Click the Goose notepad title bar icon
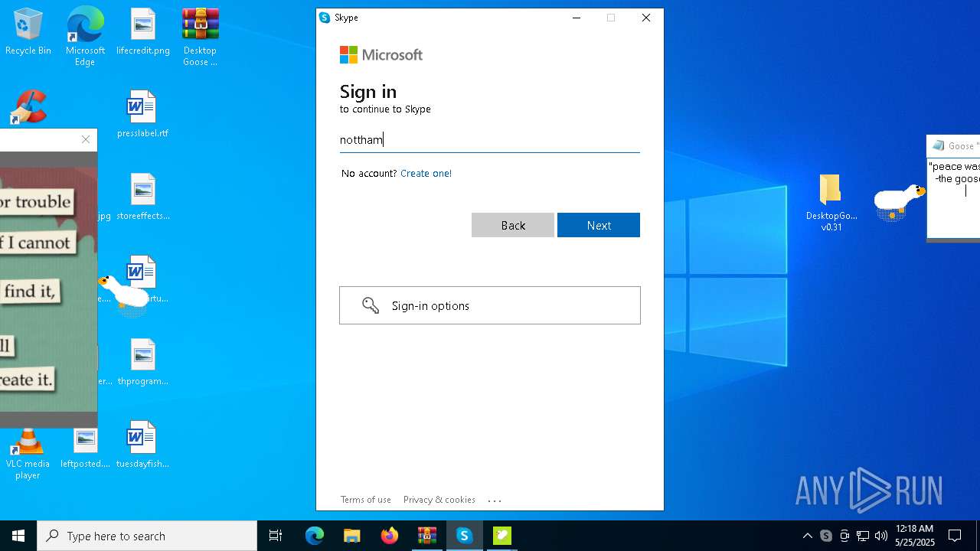The height and width of the screenshot is (551, 980). point(938,145)
